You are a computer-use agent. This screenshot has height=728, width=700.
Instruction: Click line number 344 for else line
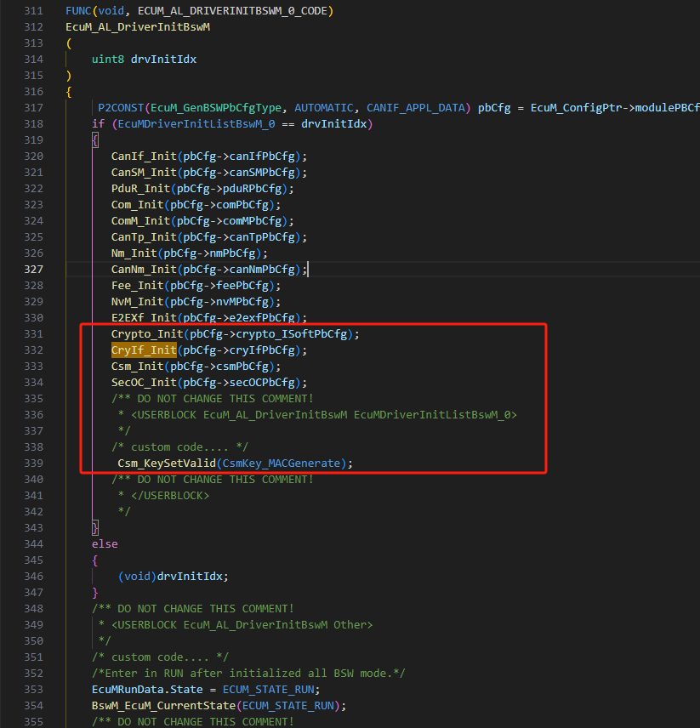[x=33, y=543]
